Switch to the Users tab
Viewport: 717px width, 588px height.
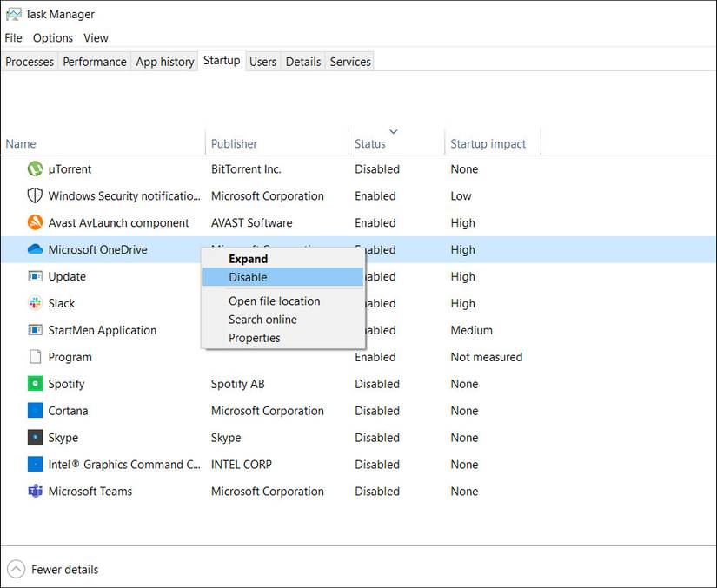click(x=263, y=62)
